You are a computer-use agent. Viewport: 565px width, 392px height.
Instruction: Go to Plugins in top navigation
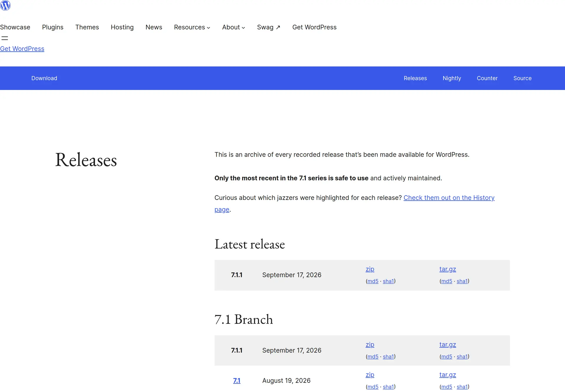coord(53,27)
